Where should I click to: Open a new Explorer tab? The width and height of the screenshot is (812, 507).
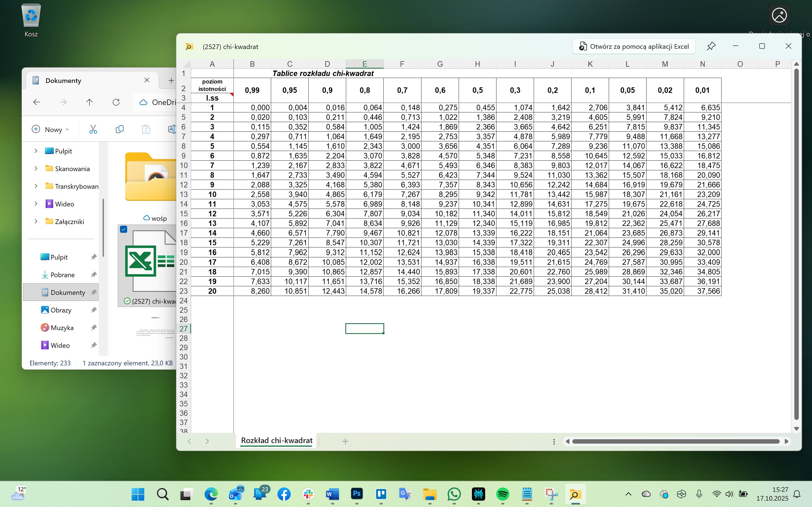point(171,80)
